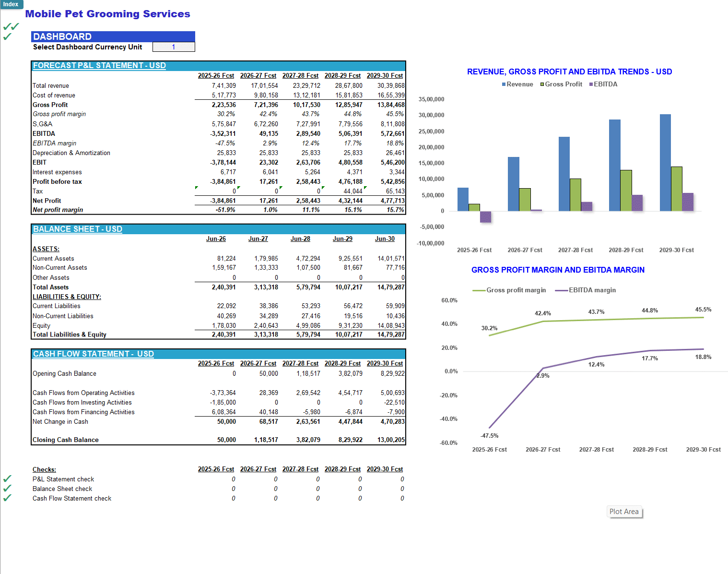Select Cash Flows from Investing Activities value -1,85,000
The width and height of the screenshot is (728, 574).
(x=223, y=403)
